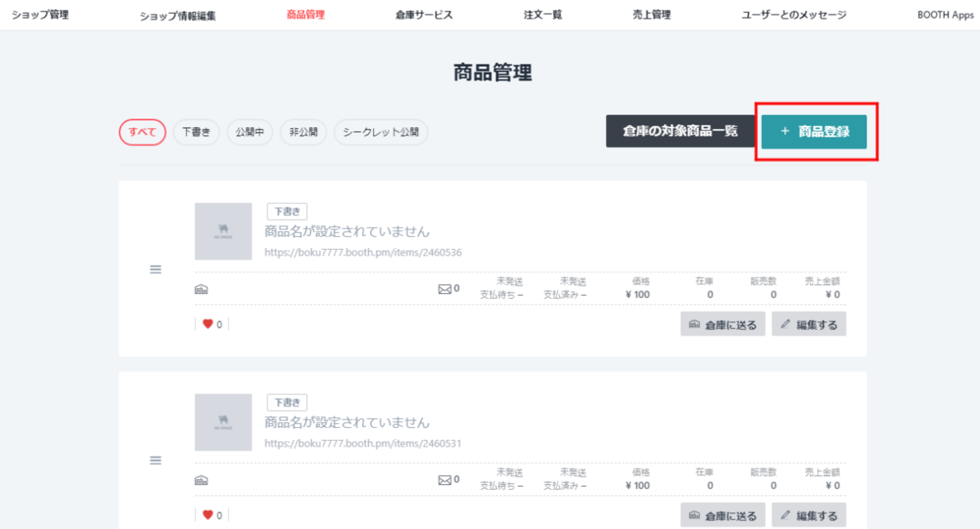Open the first product's booth.pm URL link
The width and height of the screenshot is (980, 529).
tap(362, 252)
